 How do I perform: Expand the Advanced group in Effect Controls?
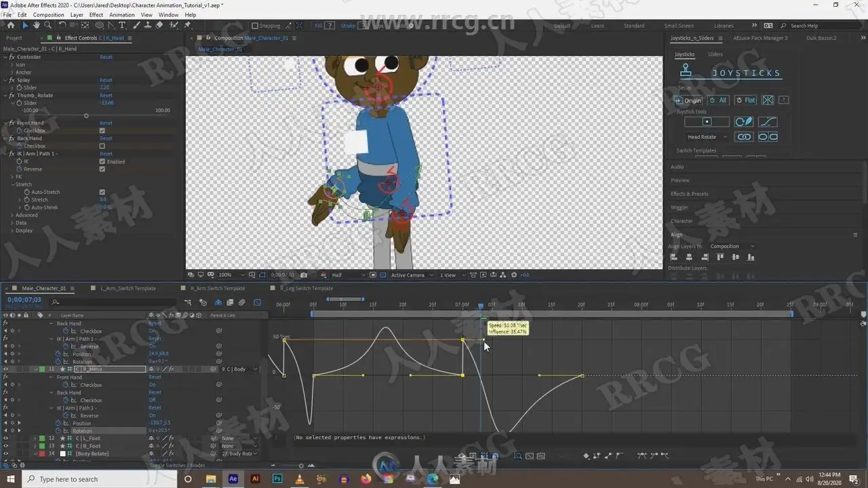click(12, 215)
